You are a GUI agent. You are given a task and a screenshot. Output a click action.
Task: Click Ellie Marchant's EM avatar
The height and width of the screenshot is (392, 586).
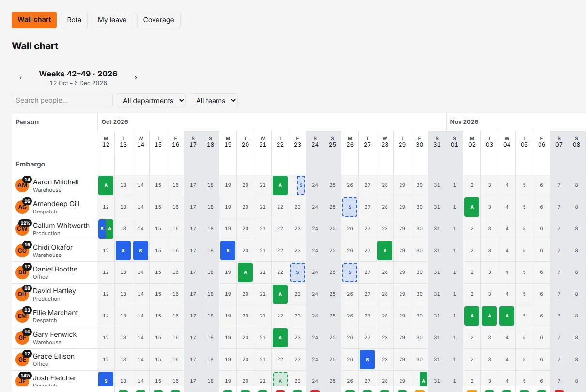pyautogui.click(x=22, y=316)
